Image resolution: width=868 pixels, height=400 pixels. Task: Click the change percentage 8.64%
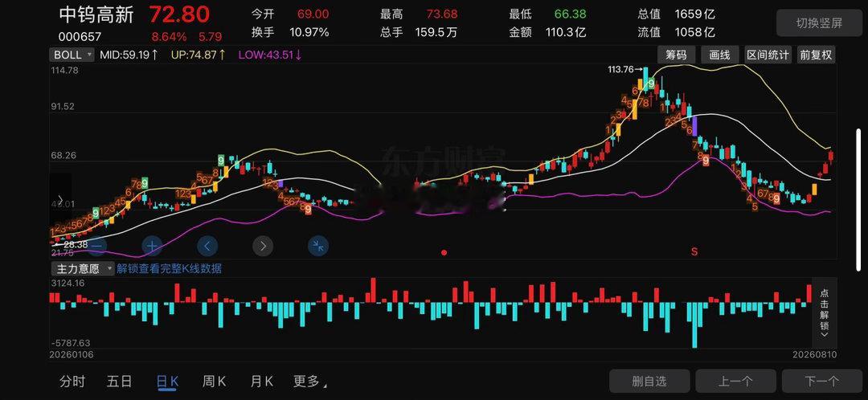click(169, 37)
